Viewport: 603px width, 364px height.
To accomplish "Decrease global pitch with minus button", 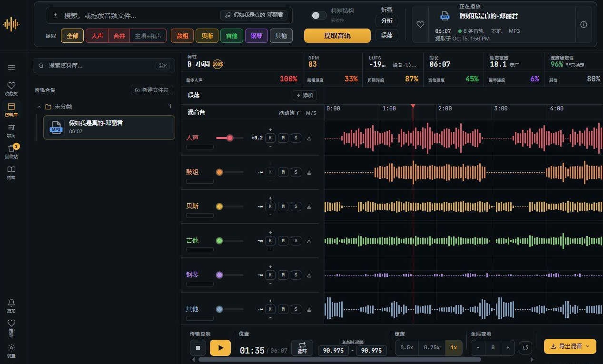I will (x=477, y=348).
